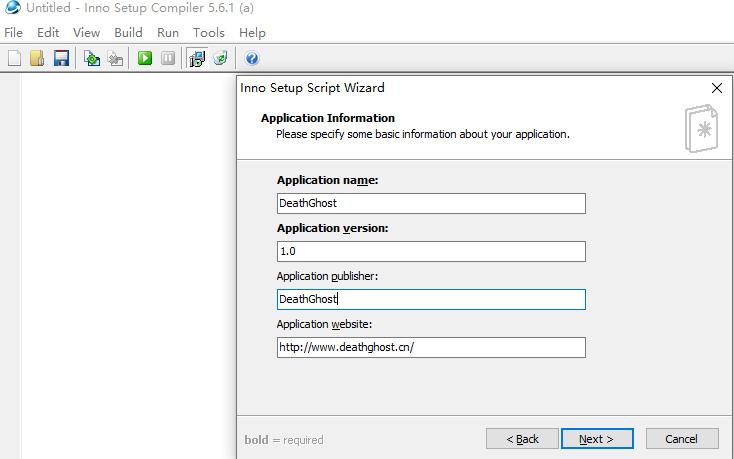Open the Run menu

click(x=168, y=33)
